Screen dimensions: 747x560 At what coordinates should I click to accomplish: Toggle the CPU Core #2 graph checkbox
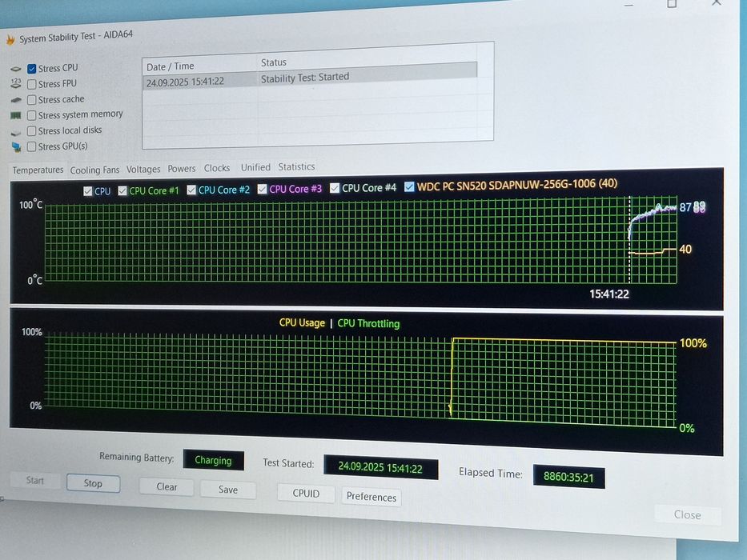click(191, 190)
